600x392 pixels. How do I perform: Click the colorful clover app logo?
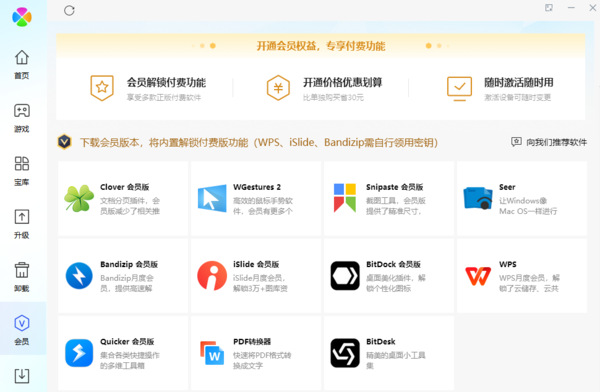point(22,17)
